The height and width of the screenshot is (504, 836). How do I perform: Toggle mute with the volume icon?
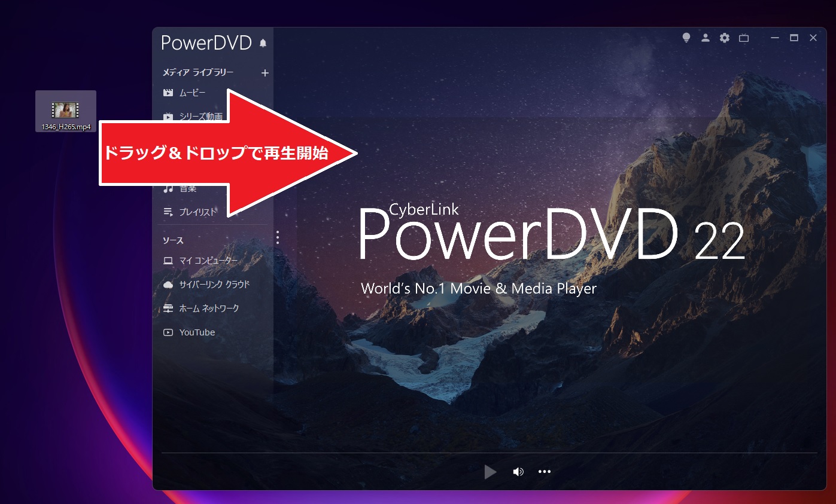[518, 472]
